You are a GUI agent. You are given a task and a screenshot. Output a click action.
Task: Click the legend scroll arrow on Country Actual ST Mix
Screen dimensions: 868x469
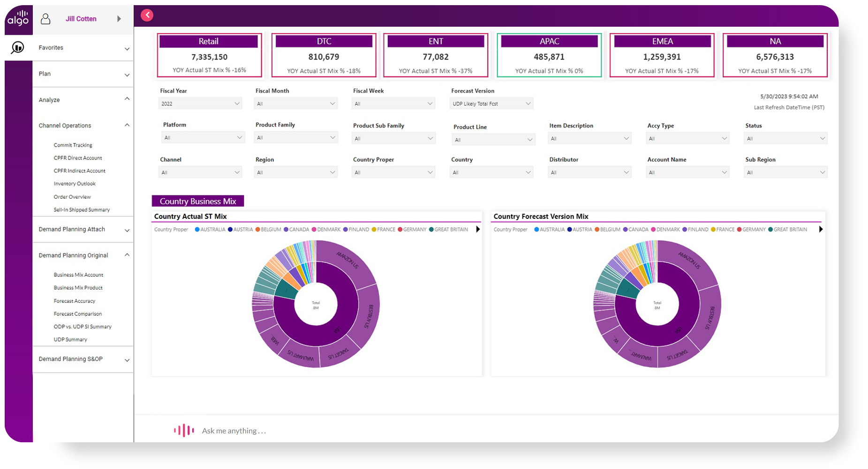pyautogui.click(x=478, y=229)
